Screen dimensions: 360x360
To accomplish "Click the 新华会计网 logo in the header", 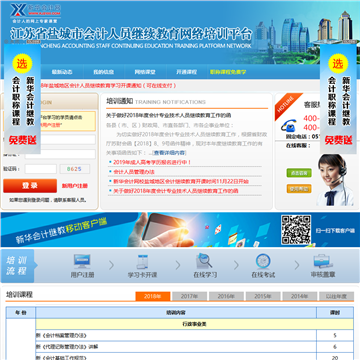I will pos(35,13).
